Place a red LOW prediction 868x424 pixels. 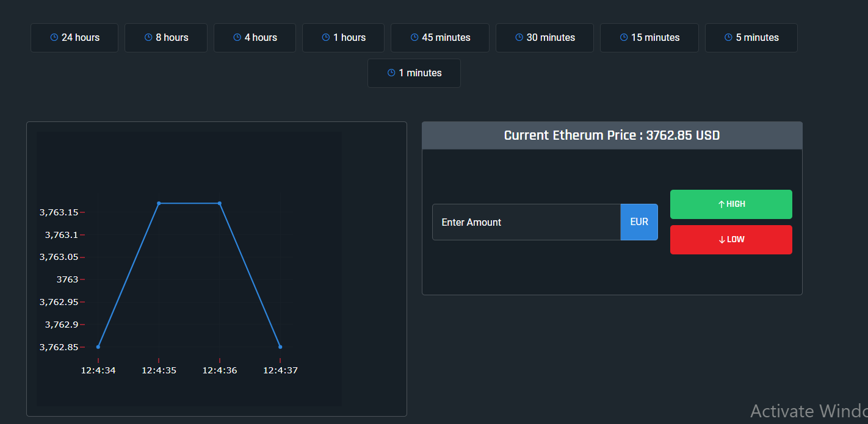(x=731, y=240)
